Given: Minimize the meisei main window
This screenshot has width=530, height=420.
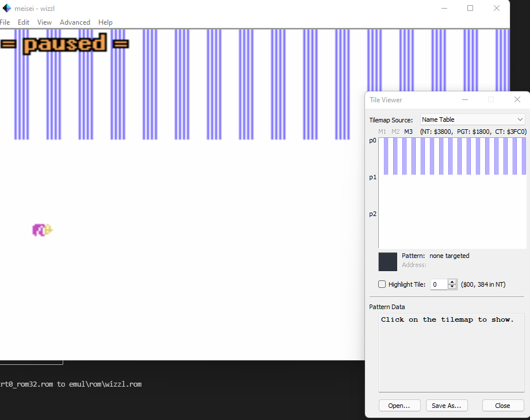Looking at the screenshot, I should [x=444, y=8].
